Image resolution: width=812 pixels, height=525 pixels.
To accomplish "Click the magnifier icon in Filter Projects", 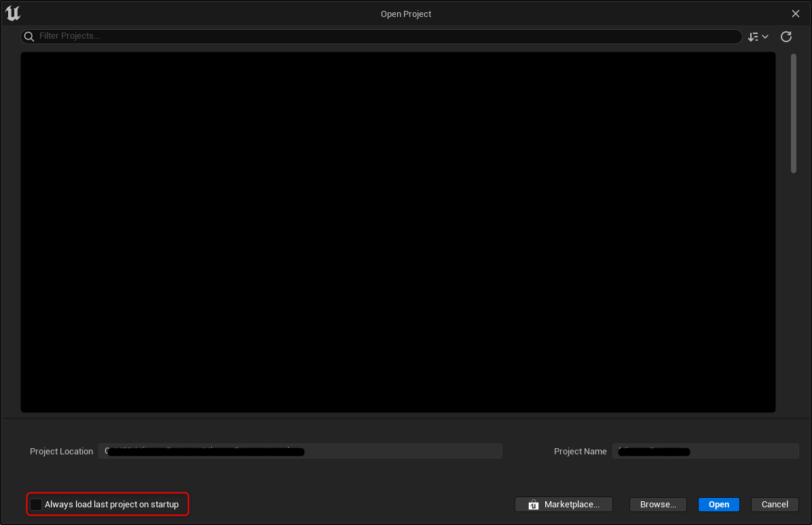I will pos(29,36).
